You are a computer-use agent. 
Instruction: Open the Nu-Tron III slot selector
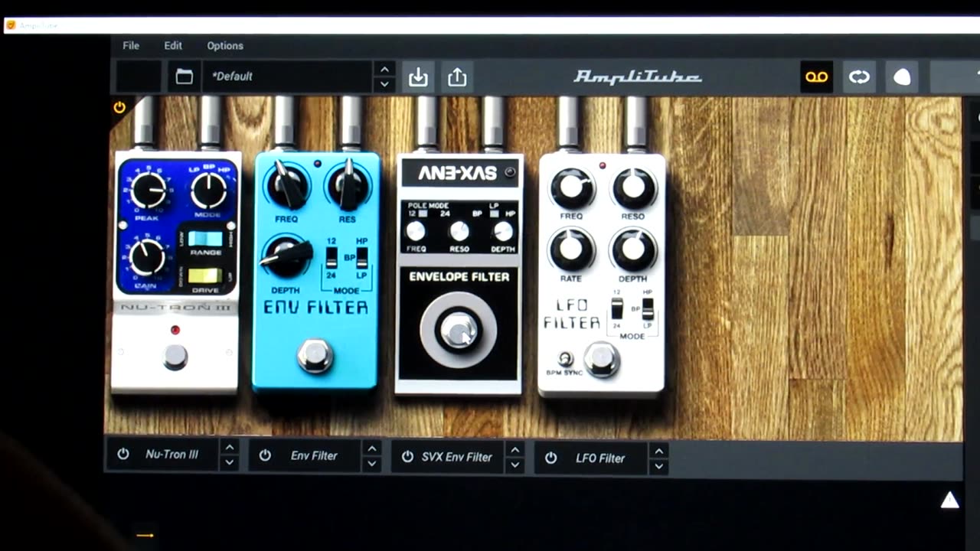click(171, 454)
